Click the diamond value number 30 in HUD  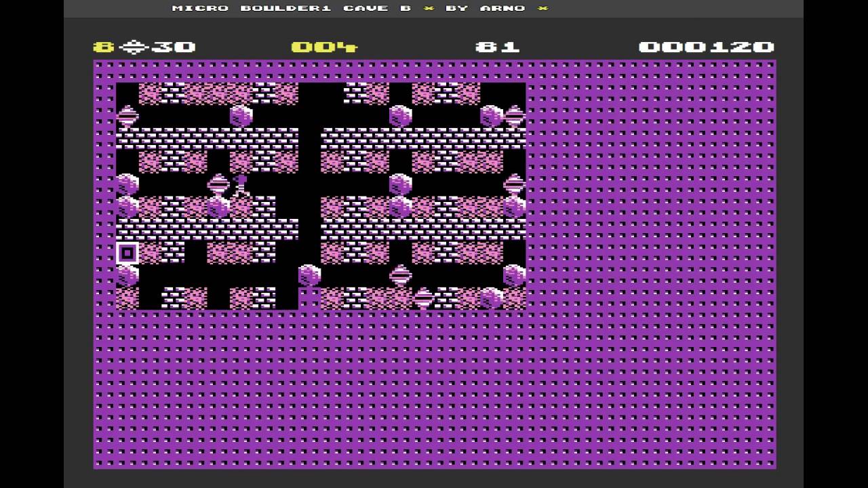pos(174,47)
